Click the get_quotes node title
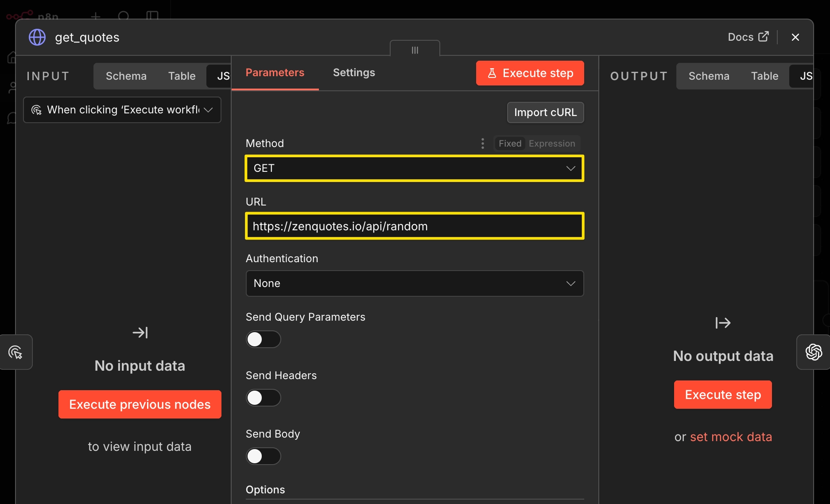The image size is (830, 504). pos(87,37)
